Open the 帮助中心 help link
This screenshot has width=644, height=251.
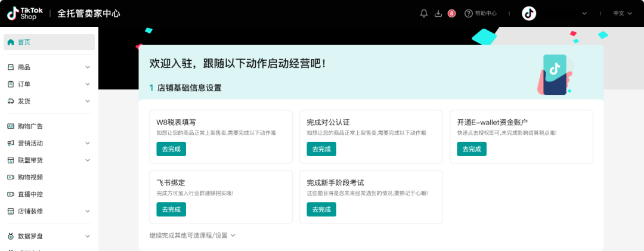(481, 13)
